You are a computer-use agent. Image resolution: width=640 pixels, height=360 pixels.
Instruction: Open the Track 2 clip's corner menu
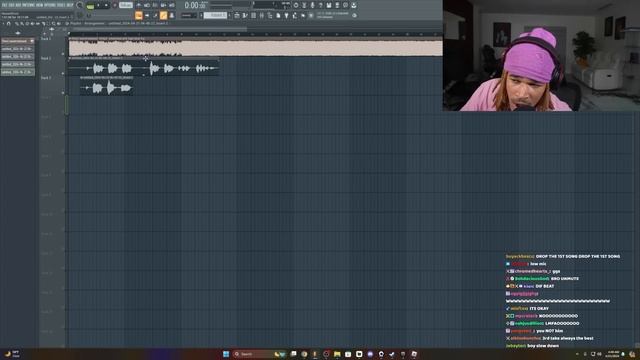pos(70,58)
